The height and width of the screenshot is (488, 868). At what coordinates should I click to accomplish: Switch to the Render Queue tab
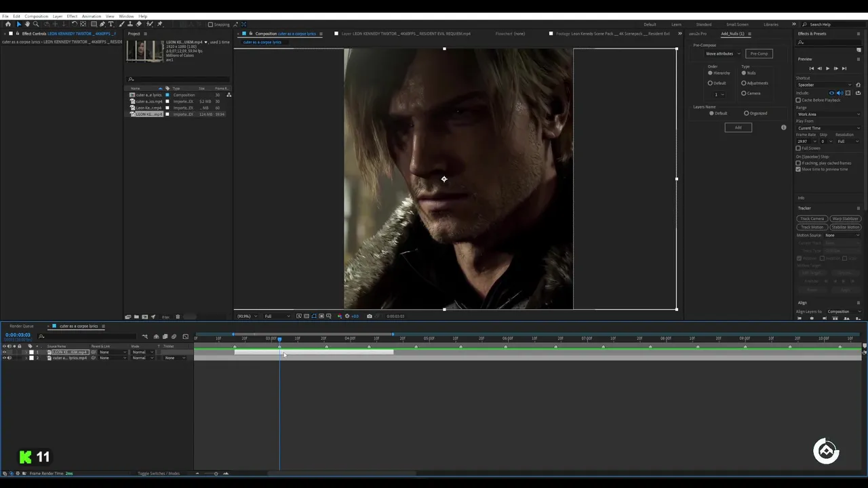pyautogui.click(x=22, y=326)
